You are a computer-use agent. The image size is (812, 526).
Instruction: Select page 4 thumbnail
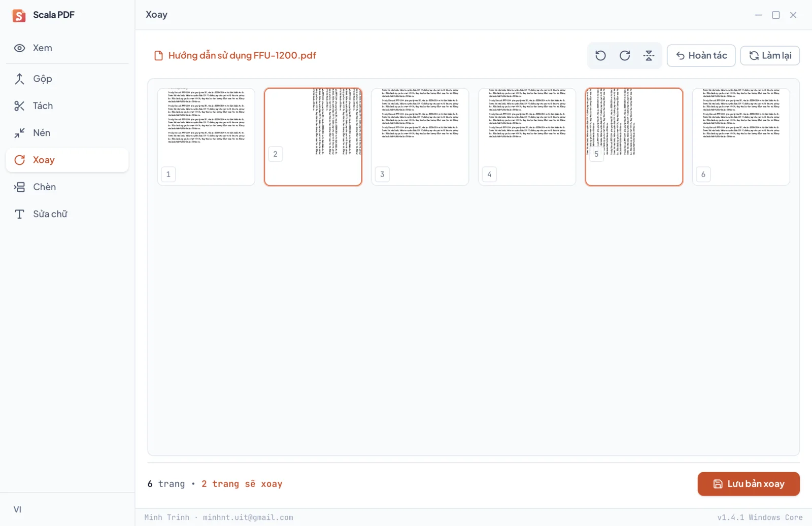(527, 137)
